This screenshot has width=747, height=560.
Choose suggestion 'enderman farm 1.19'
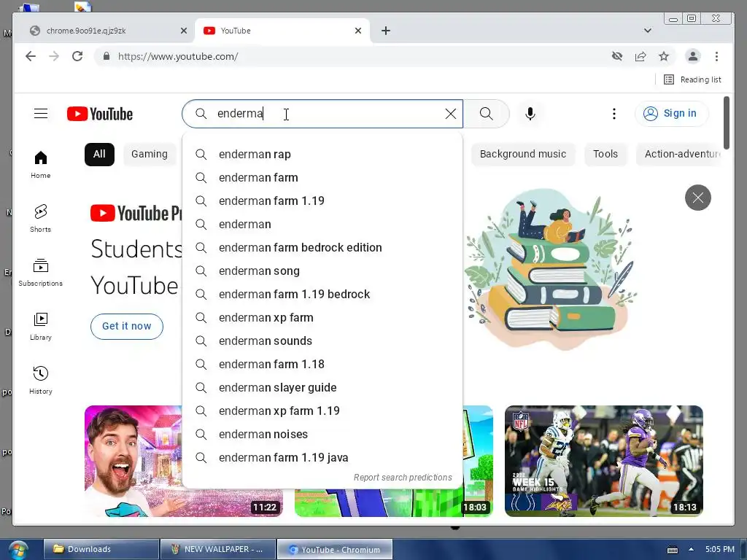pyautogui.click(x=322, y=201)
